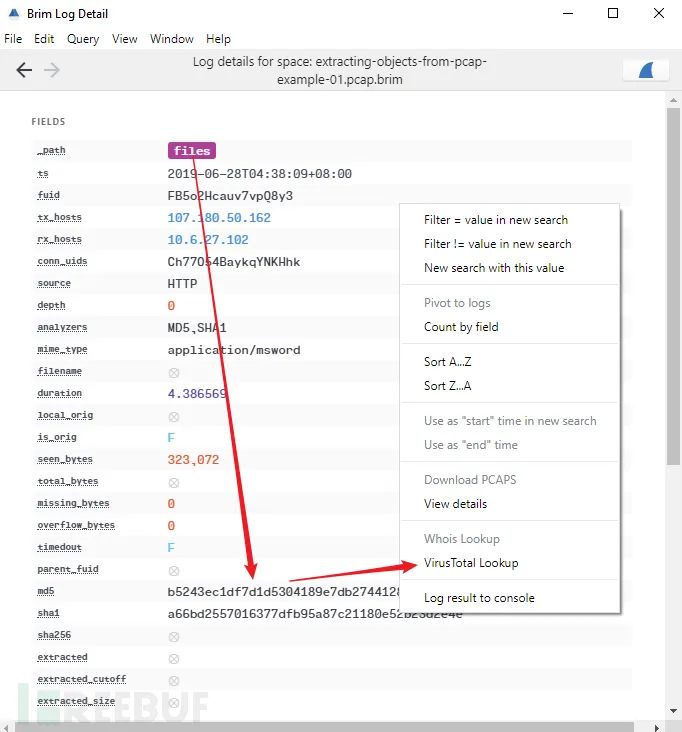
Task: Choose 'Sort Z...A' option
Action: (447, 386)
